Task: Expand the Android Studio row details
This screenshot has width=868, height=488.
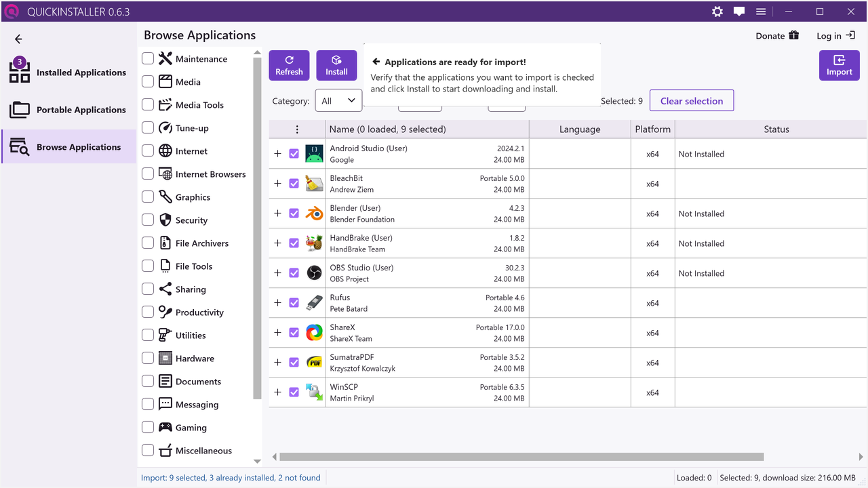Action: 277,154
